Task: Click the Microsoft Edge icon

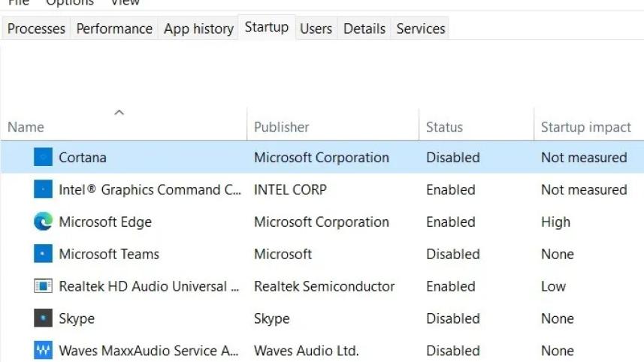Action: pos(43,222)
